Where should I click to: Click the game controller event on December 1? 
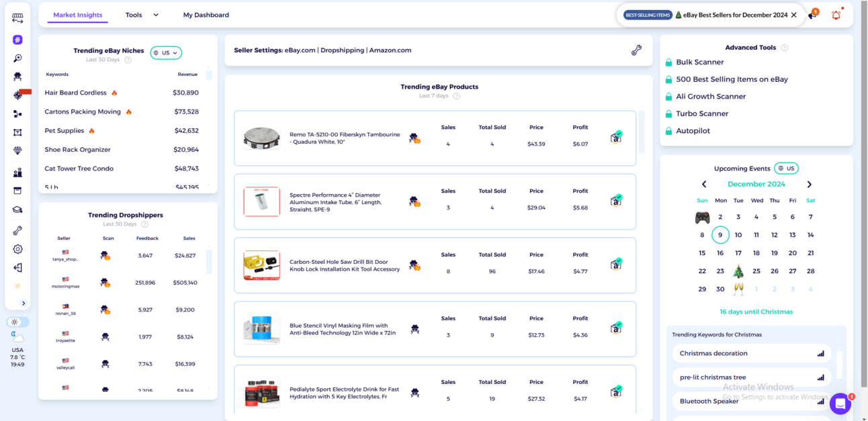pos(702,217)
